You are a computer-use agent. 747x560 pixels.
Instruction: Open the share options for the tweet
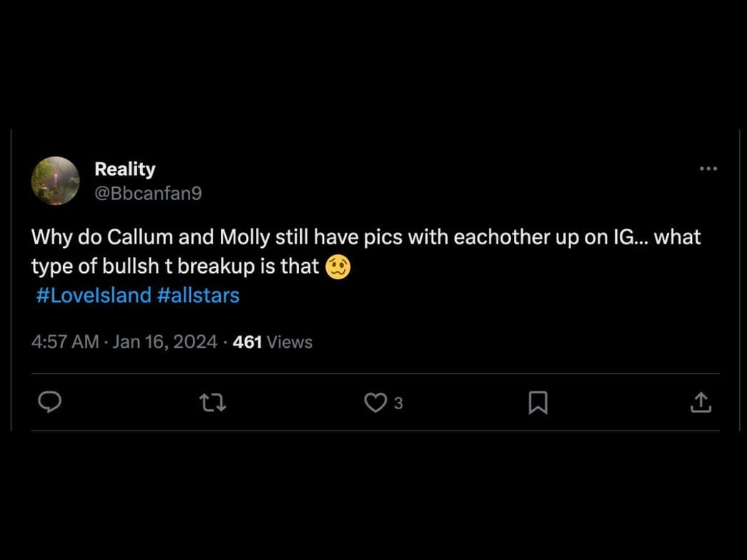pyautogui.click(x=701, y=403)
